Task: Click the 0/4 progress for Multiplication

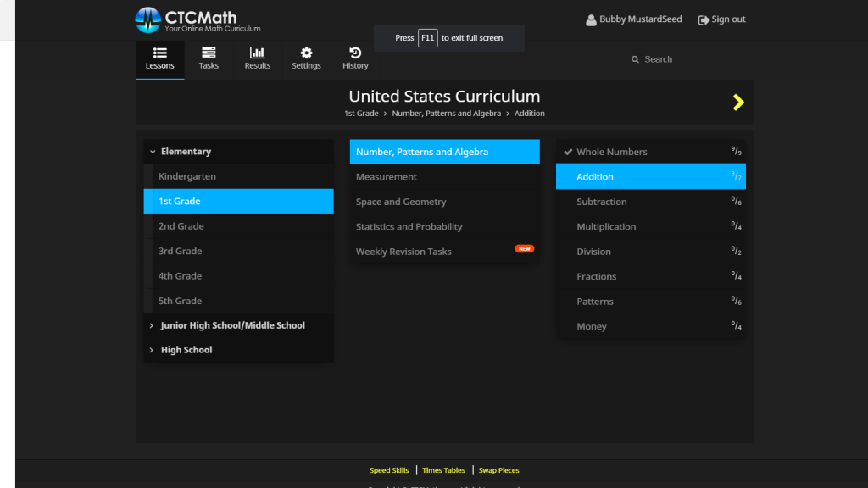Action: pyautogui.click(x=737, y=225)
